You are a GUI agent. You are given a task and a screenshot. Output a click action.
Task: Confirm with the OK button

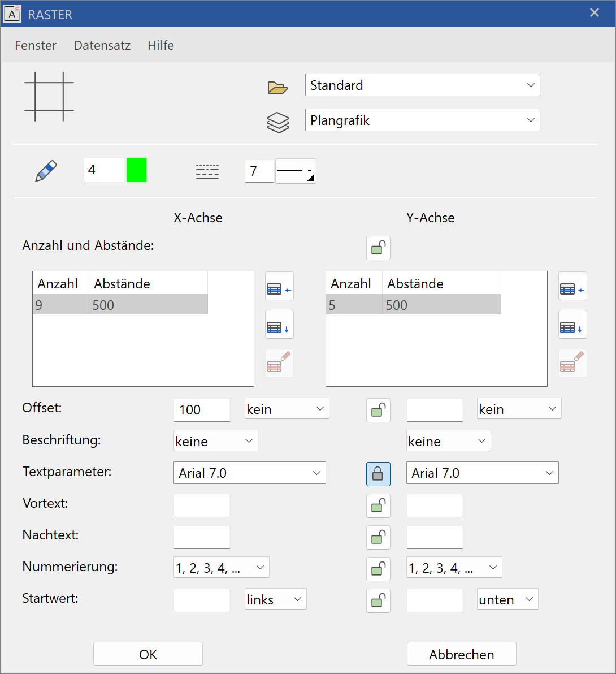click(x=148, y=654)
